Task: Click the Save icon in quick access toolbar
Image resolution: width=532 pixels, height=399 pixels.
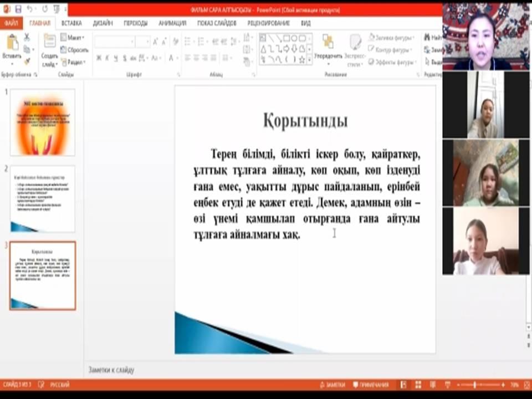Action: [18, 9]
